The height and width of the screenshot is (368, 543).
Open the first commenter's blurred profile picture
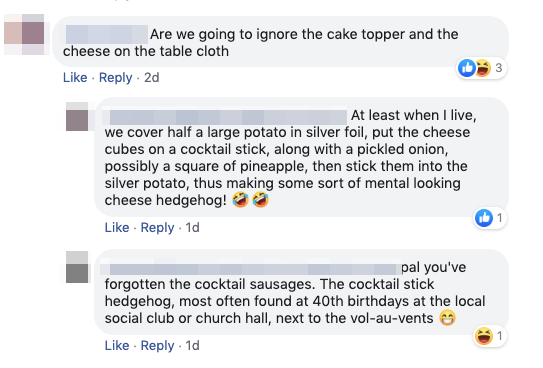24,34
